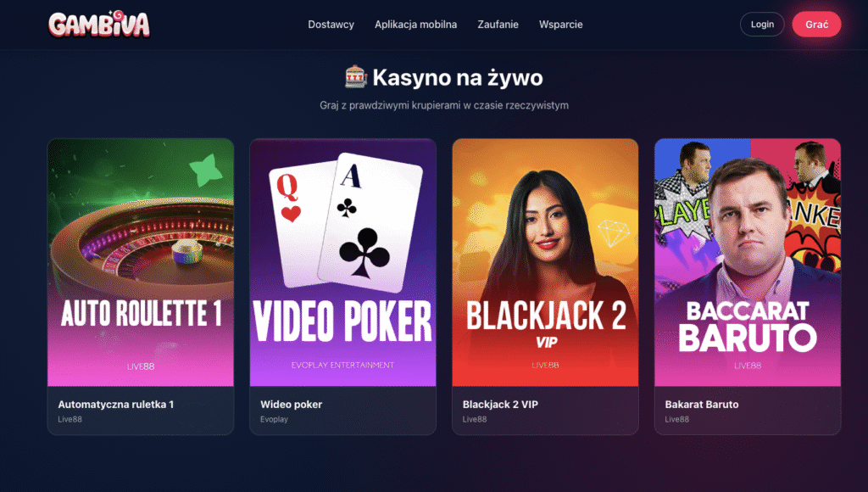
Task: Click the green star icon on the roulette card
Action: click(205, 171)
